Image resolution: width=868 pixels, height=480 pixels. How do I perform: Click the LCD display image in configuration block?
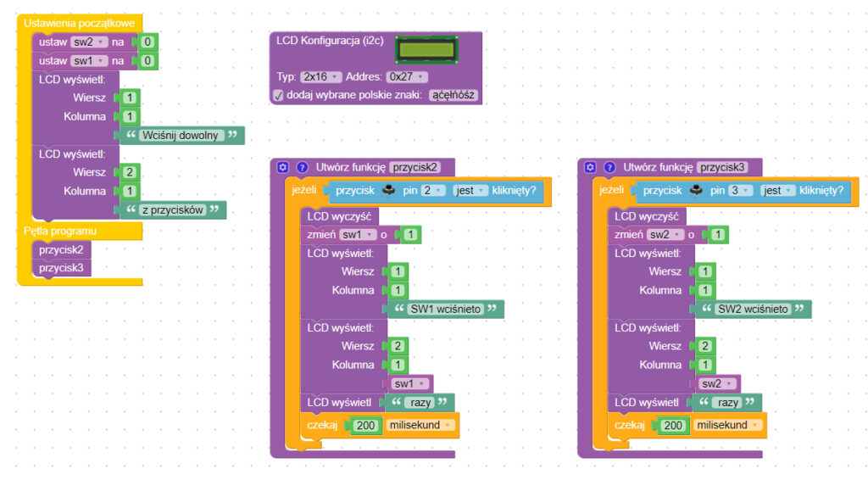pyautogui.click(x=426, y=50)
